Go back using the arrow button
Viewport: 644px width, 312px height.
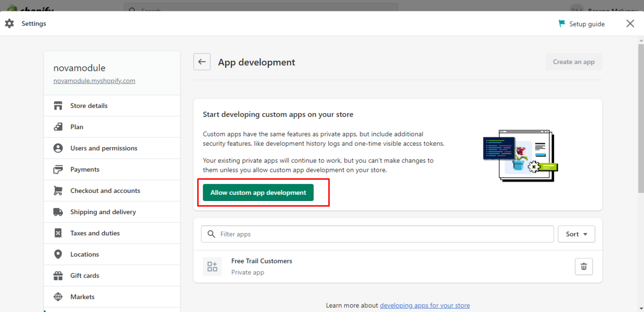coord(202,62)
